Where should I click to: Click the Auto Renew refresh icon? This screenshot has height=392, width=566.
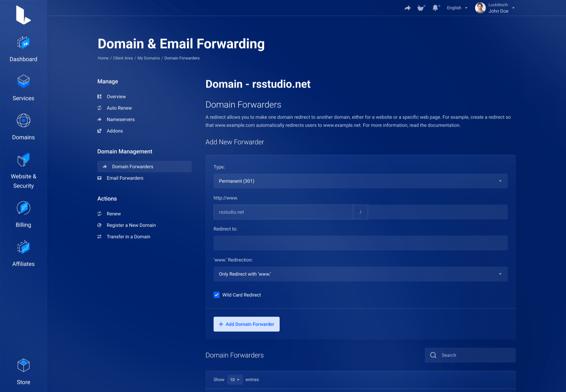[x=99, y=108]
